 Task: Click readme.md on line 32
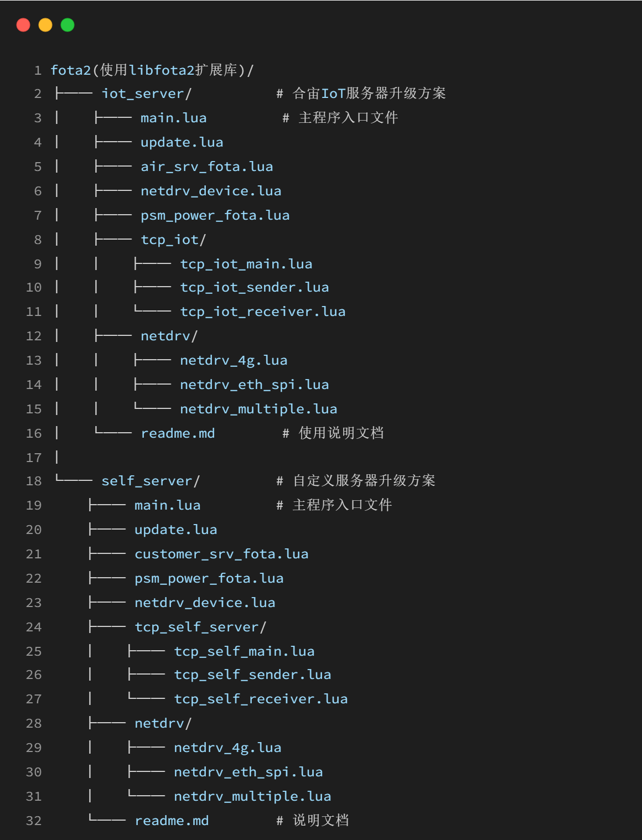pyautogui.click(x=172, y=821)
